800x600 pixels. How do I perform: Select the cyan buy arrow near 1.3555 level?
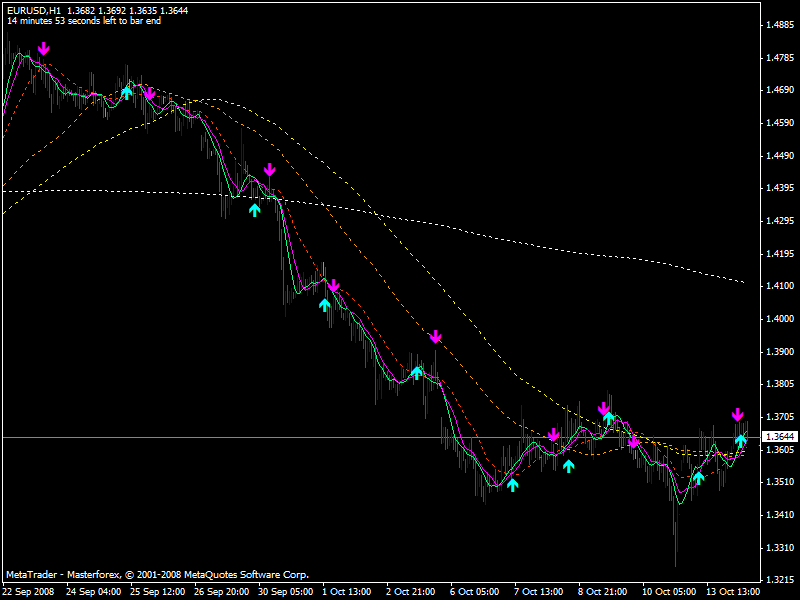click(x=568, y=466)
